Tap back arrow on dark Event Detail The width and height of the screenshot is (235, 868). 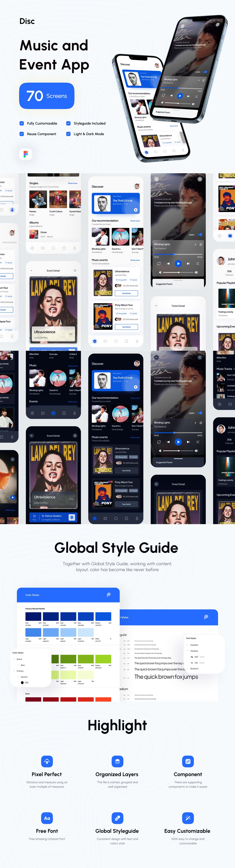click(x=32, y=436)
